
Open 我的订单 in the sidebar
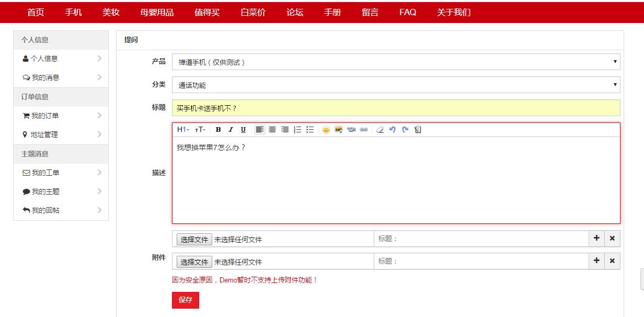pos(45,116)
